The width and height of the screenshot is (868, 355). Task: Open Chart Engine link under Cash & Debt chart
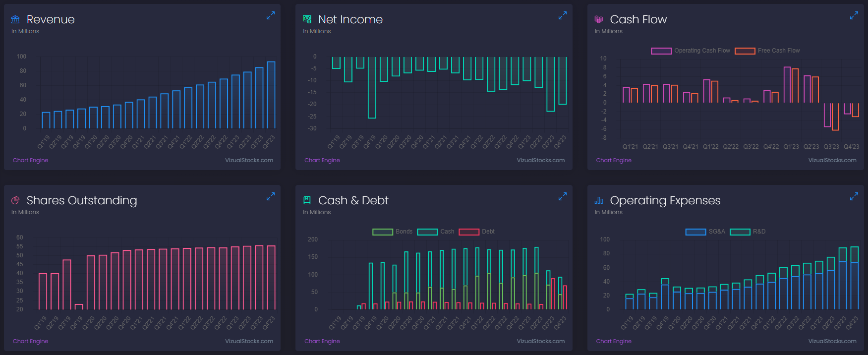[322, 341]
